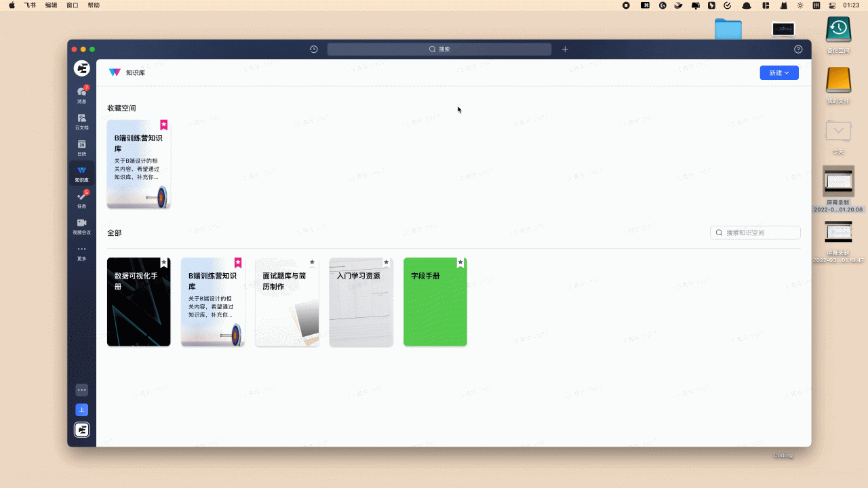The height and width of the screenshot is (488, 868).
Task: Open Messages in the left sidebar
Action: point(81,94)
